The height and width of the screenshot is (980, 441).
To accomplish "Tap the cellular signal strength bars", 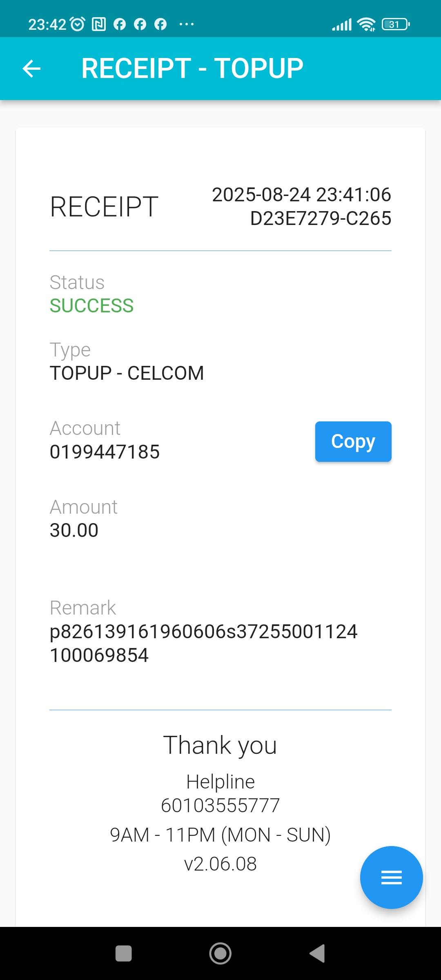I will click(x=342, y=24).
